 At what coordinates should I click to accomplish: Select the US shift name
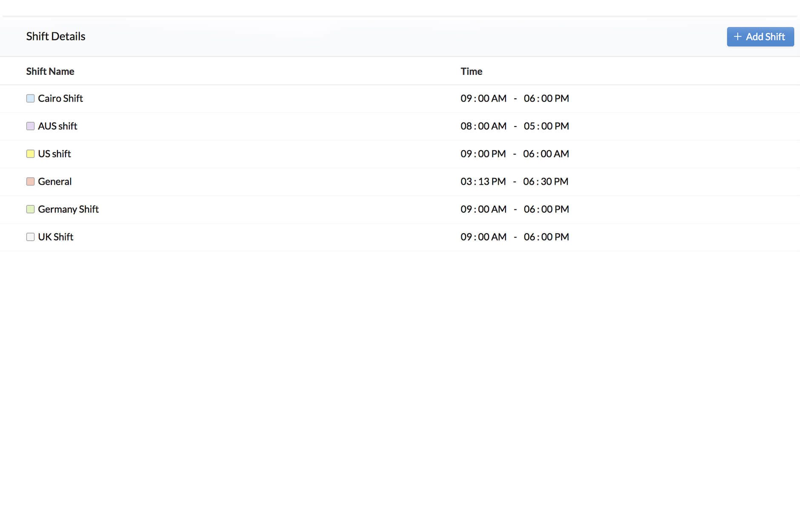click(x=54, y=154)
